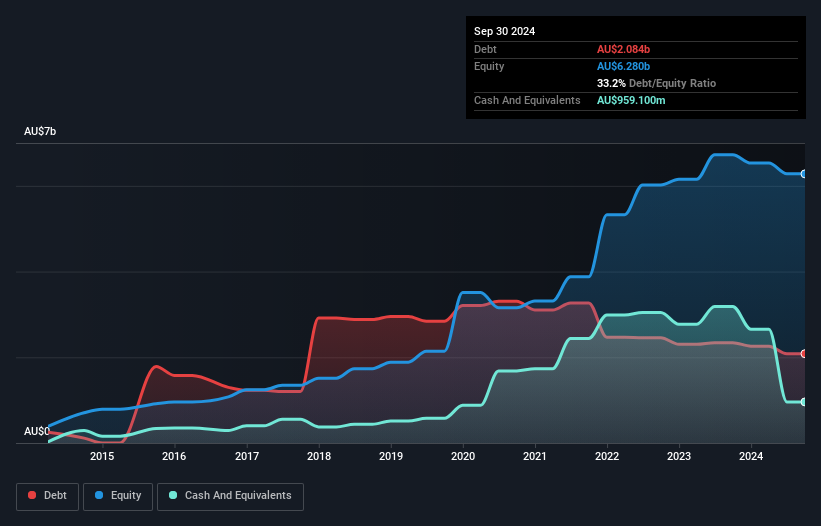
Task: Select the red Debt endpoint marker
Action: click(x=804, y=354)
